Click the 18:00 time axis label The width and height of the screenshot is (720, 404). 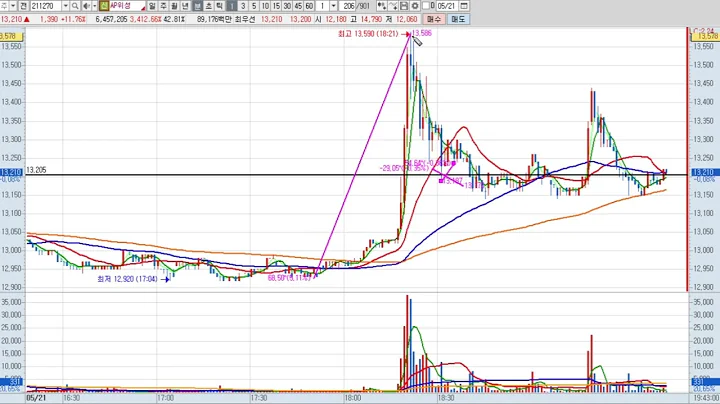pyautogui.click(x=353, y=398)
